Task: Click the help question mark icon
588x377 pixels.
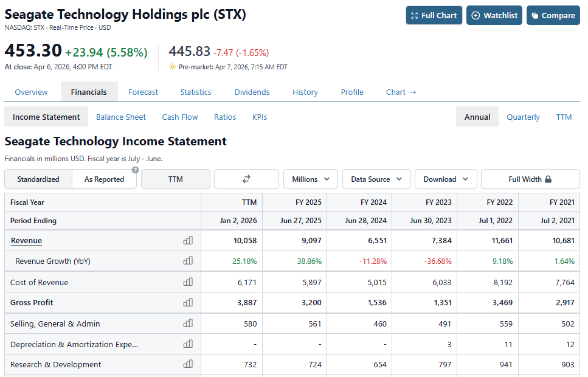Action: click(x=136, y=170)
